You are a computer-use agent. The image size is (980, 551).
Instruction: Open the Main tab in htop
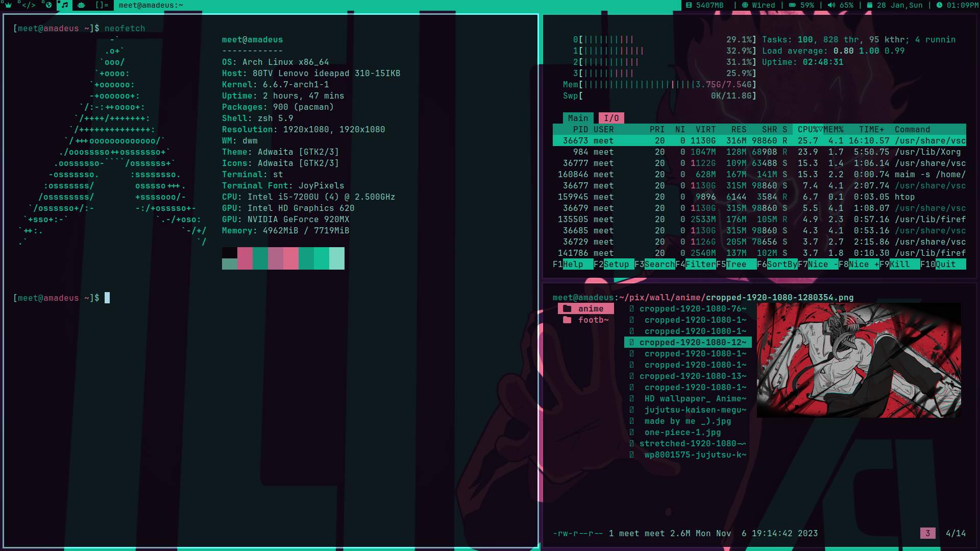tap(578, 118)
